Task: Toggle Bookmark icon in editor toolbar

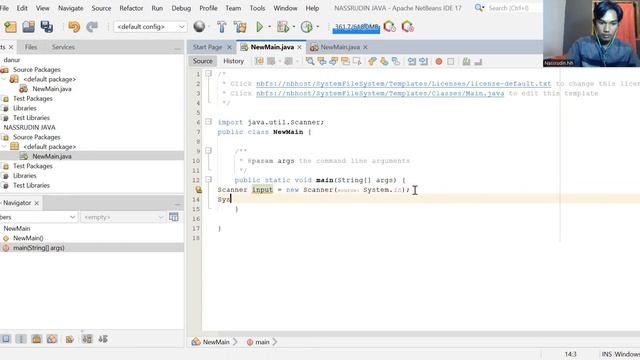Action: coord(396,61)
